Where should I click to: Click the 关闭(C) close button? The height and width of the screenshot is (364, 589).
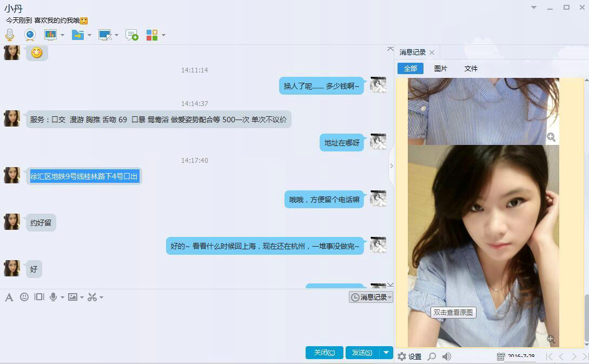pos(324,353)
